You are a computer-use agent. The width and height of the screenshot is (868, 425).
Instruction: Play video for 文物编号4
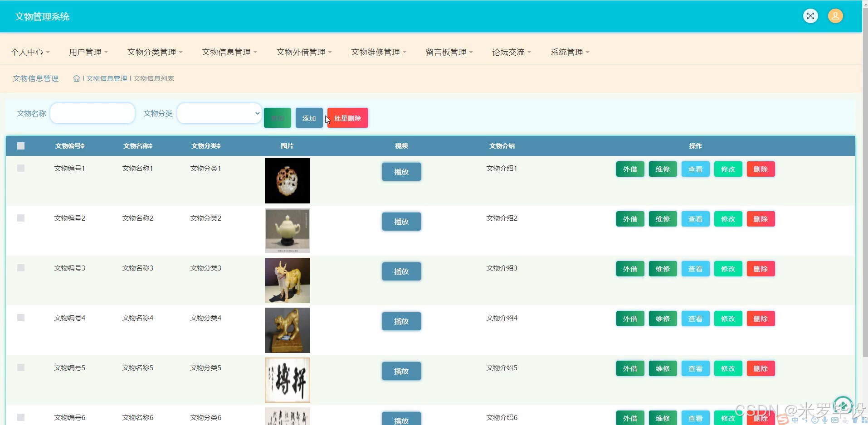[x=401, y=321]
